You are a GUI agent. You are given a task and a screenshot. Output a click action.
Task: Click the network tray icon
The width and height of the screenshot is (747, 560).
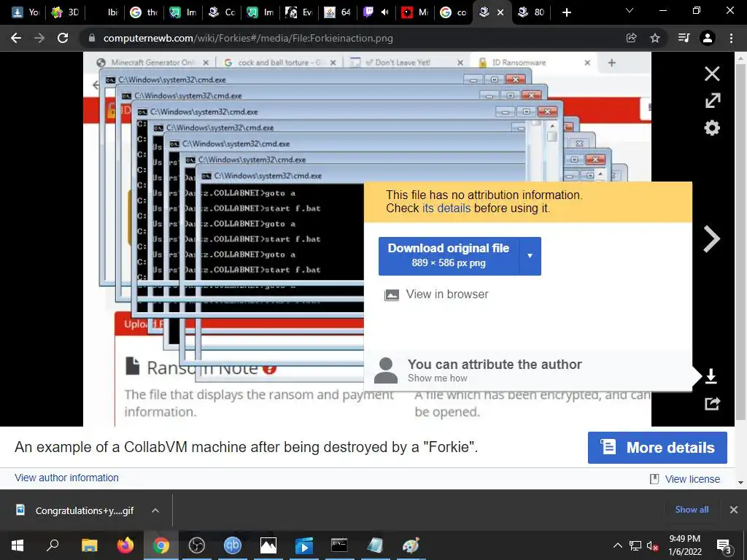click(635, 545)
